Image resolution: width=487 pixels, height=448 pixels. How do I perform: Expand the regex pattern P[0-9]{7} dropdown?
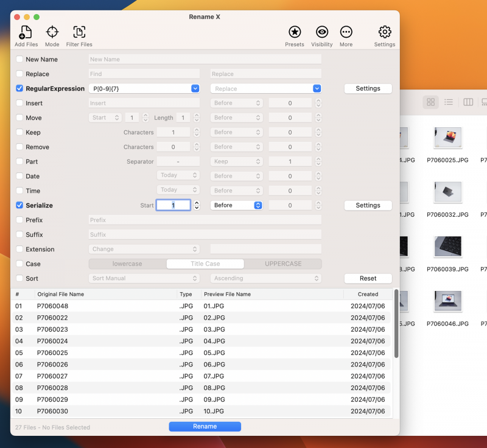click(x=195, y=89)
